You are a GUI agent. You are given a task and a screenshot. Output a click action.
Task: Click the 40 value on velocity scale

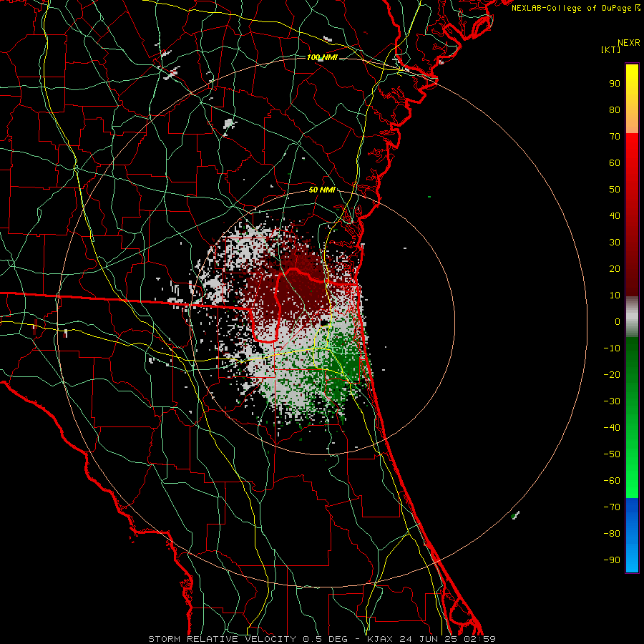[615, 215]
